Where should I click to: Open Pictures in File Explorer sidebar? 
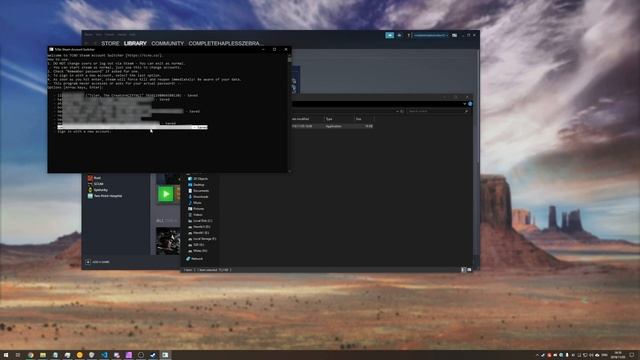tap(198, 209)
